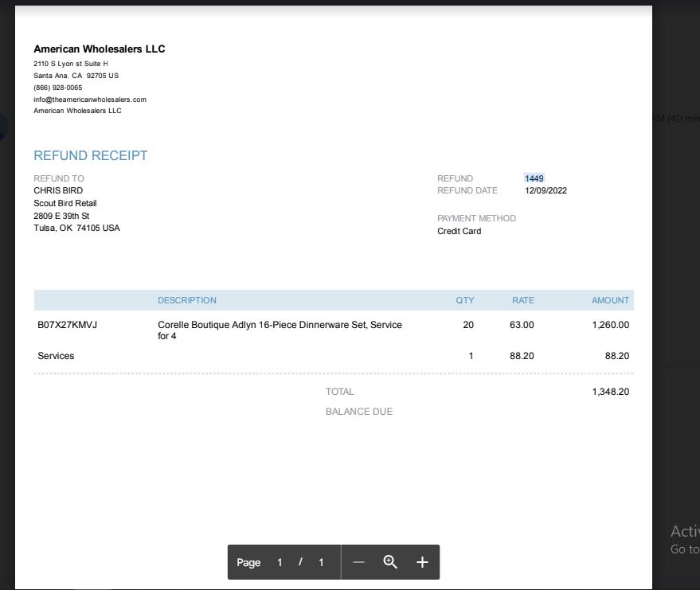This screenshot has width=700, height=590.
Task: Select address line 2110 S Lyon st Suite H
Action: (71, 64)
